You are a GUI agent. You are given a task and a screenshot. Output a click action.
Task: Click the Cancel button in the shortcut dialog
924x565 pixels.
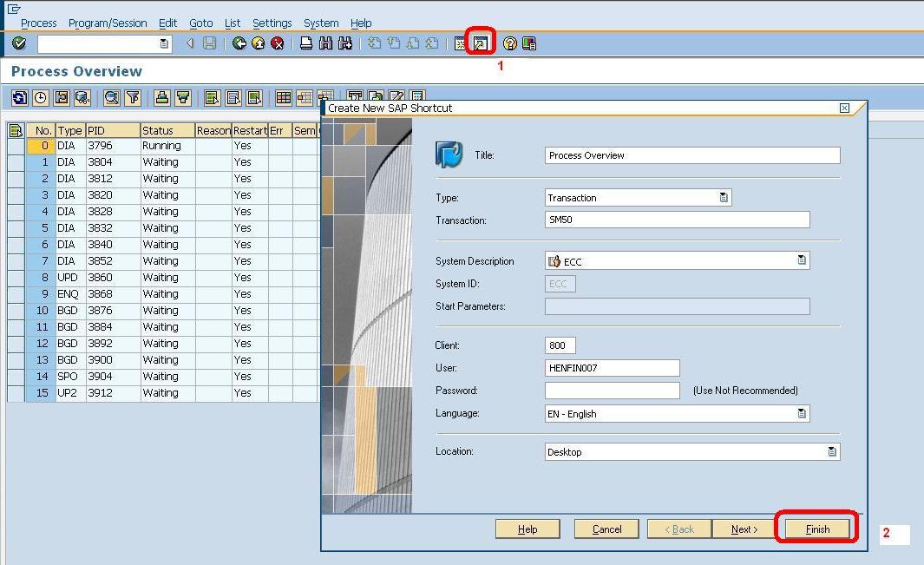(x=606, y=529)
